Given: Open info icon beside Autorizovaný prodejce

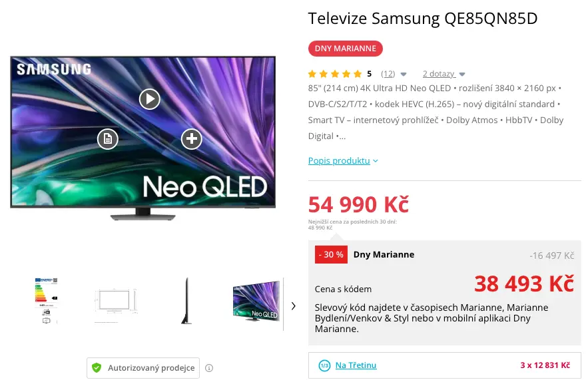Looking at the screenshot, I should (209, 368).
